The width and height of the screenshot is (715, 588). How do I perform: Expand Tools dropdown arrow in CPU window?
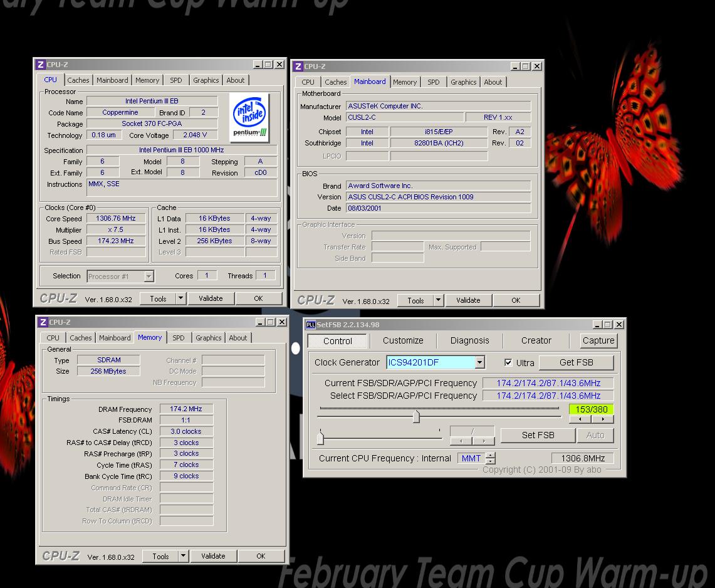[x=181, y=299]
